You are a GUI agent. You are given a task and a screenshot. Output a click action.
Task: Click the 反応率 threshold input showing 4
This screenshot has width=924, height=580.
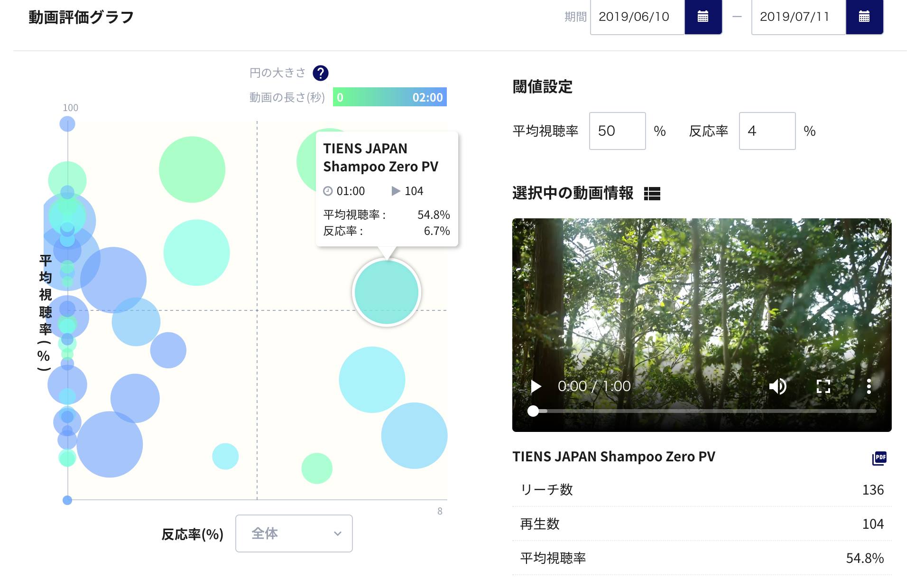(767, 131)
